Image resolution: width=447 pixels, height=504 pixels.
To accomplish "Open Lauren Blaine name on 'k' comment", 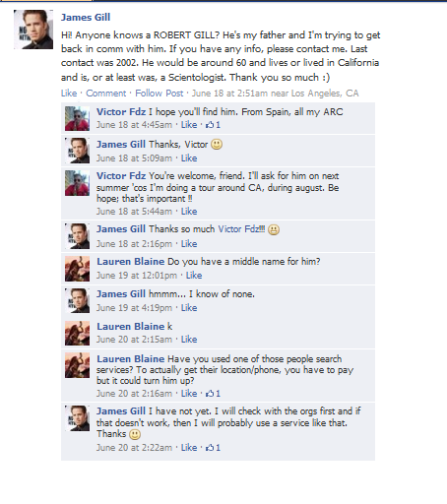I will tap(131, 326).
